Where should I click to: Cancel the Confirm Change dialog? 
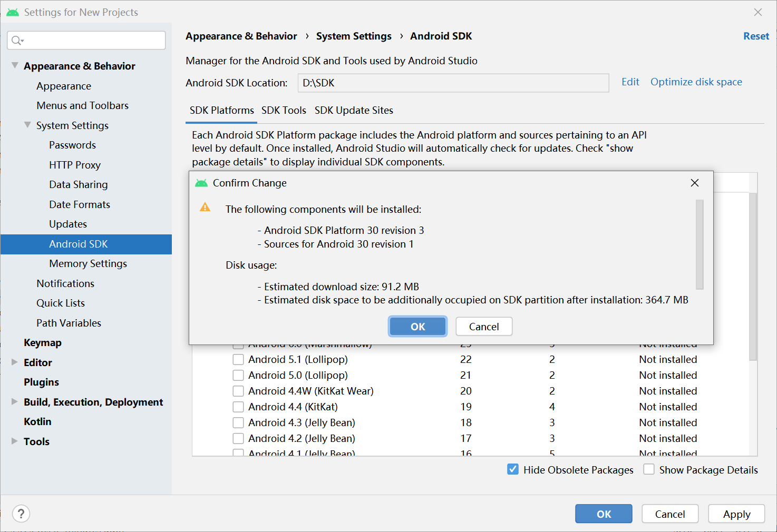point(484,327)
